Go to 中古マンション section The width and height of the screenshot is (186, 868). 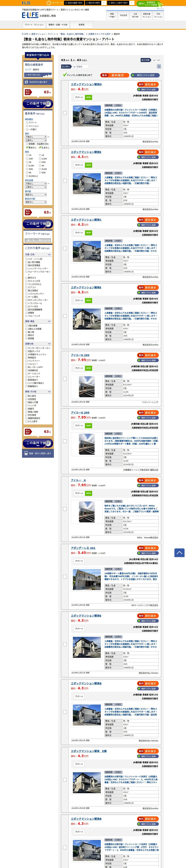pyautogui.click(x=158, y=15)
